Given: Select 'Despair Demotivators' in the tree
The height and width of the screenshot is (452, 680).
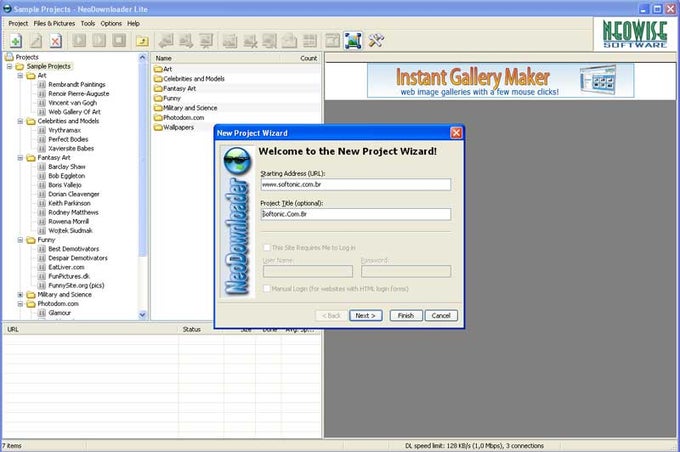Looking at the screenshot, I should [x=78, y=258].
